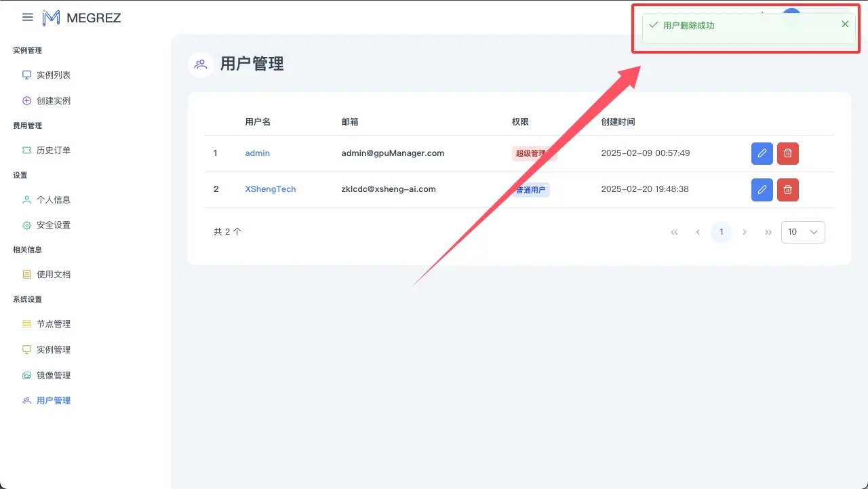The height and width of the screenshot is (489, 868).
Task: Click the last page double-chevron control
Action: (x=768, y=232)
